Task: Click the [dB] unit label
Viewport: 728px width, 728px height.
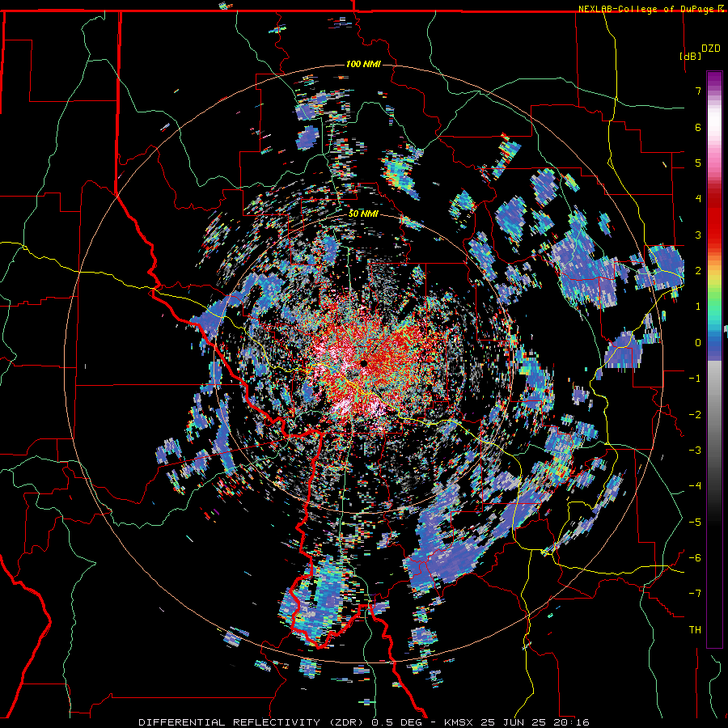Action: pyautogui.click(x=691, y=56)
